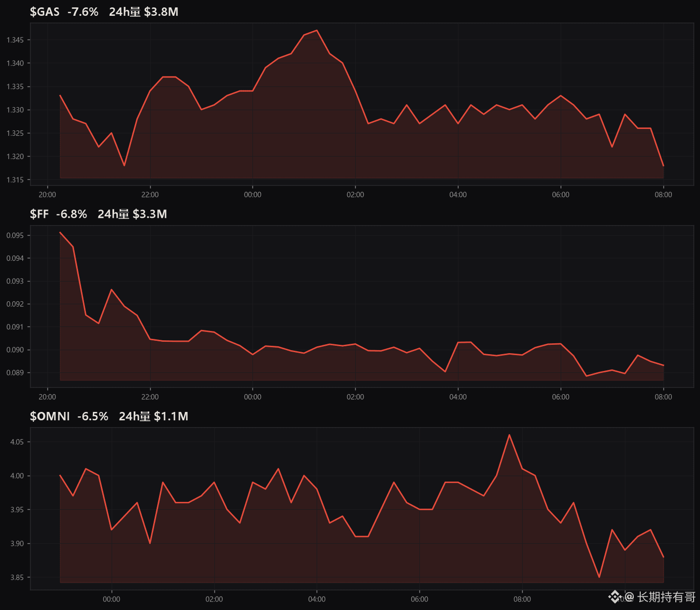Click the 1.335 price axis label
Screen dimensions: 700x610
(x=15, y=87)
